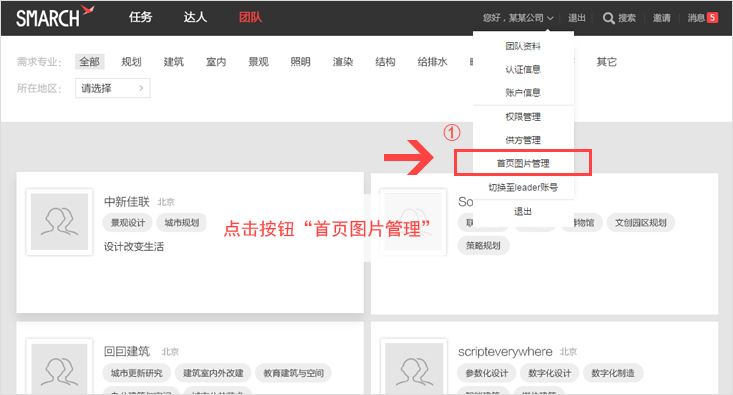Open the 任务 tab

click(141, 17)
